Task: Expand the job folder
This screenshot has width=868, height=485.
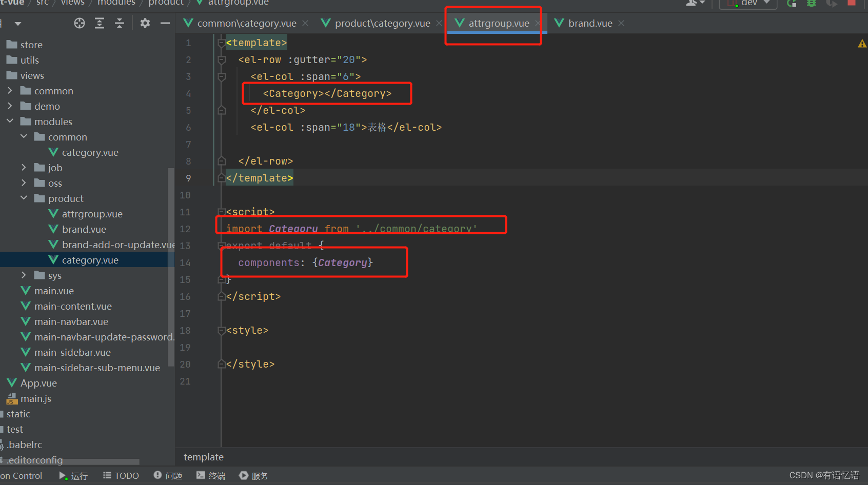Action: click(24, 167)
